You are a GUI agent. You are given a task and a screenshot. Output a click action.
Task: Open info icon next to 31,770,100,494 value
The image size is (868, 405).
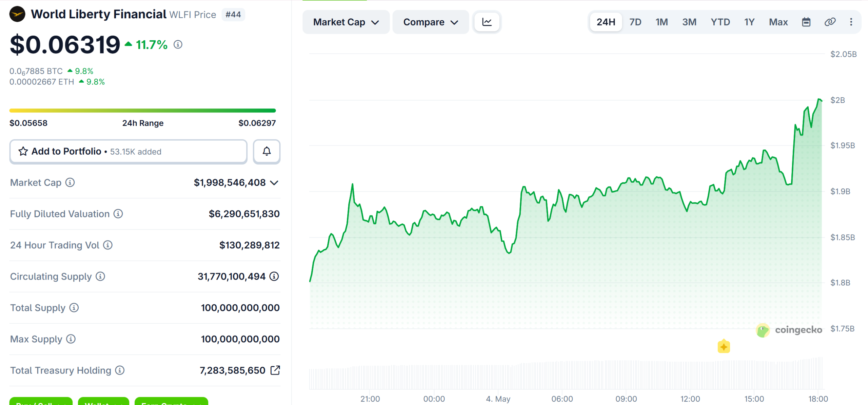(274, 276)
